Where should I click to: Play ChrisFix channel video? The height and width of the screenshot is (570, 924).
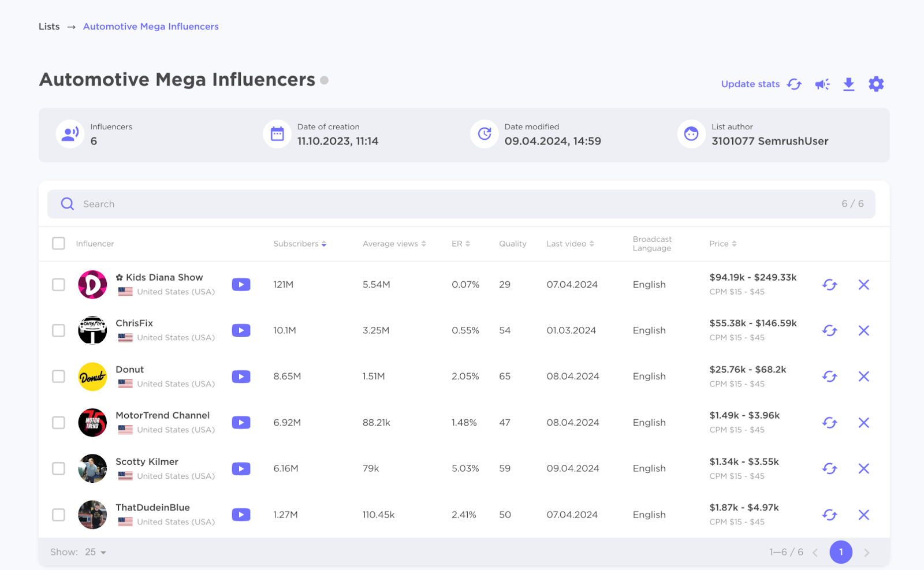click(241, 330)
